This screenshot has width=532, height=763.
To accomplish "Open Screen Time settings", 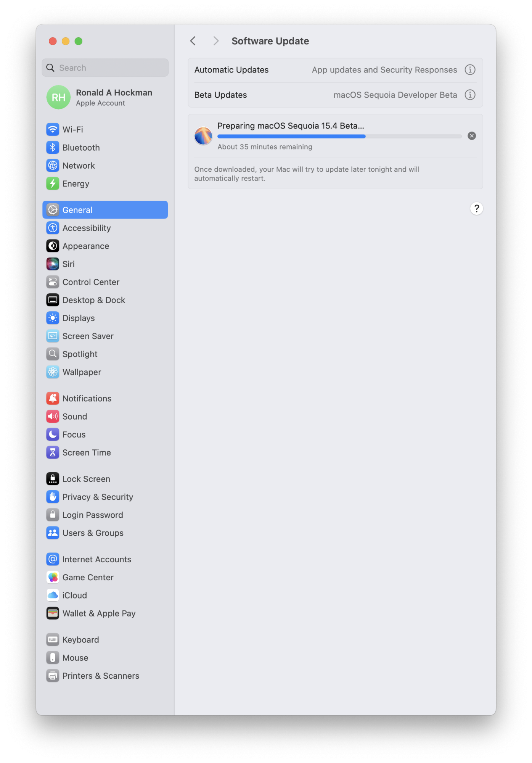I will (105, 452).
